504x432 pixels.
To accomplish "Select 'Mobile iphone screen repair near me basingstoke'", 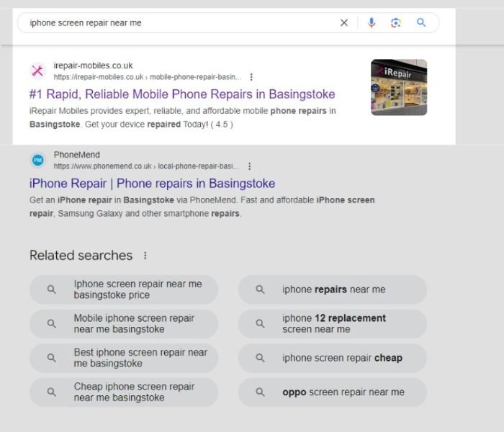I will tap(124, 323).
